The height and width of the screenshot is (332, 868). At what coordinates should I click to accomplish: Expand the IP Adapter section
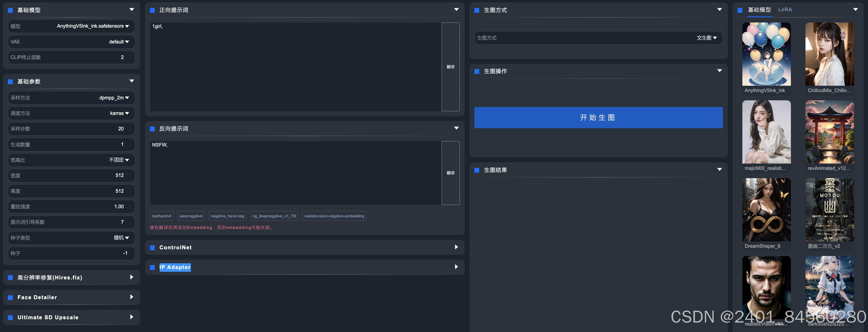coord(456,267)
